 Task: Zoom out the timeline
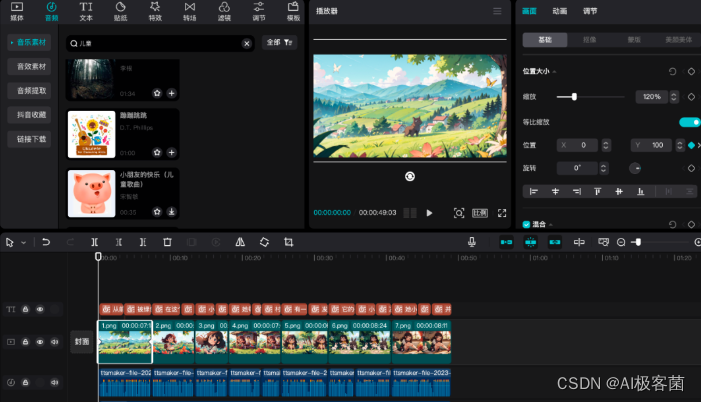coord(621,242)
